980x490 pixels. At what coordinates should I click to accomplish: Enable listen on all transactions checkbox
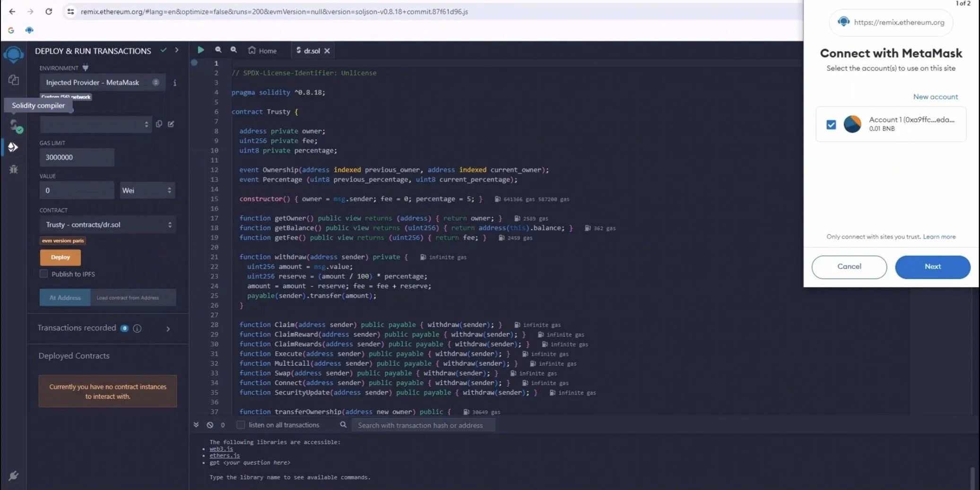point(241,425)
